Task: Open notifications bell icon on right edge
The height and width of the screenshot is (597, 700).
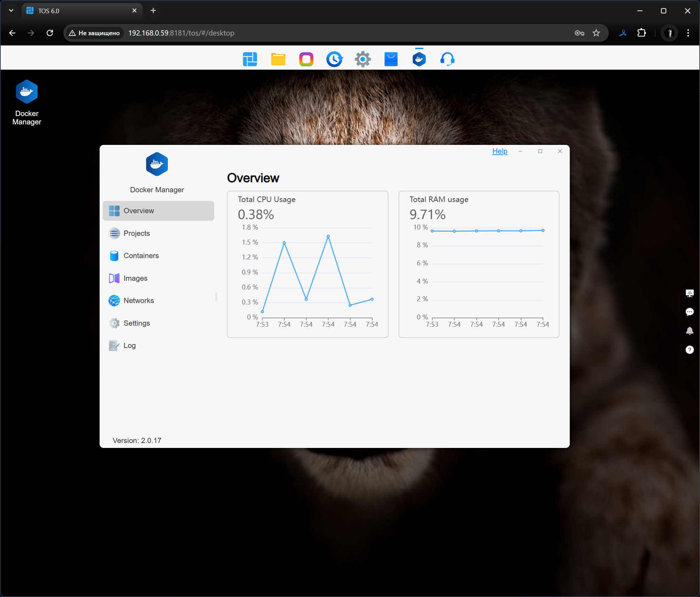Action: (x=689, y=331)
